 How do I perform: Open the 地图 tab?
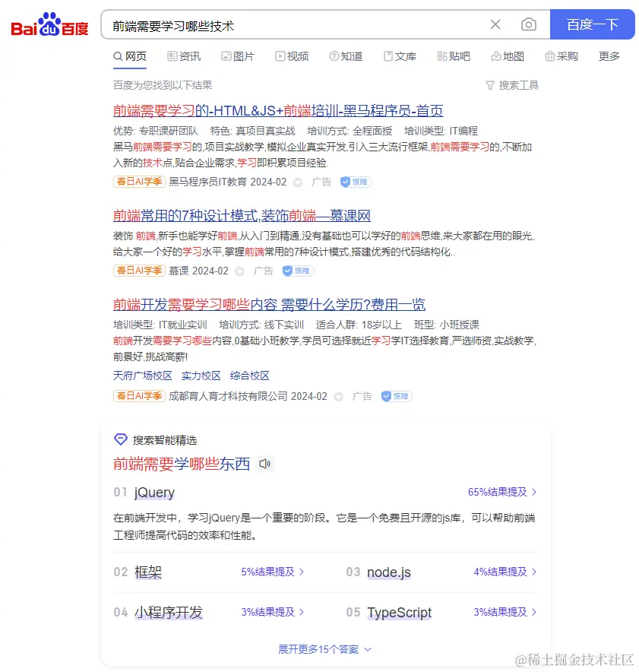click(508, 56)
